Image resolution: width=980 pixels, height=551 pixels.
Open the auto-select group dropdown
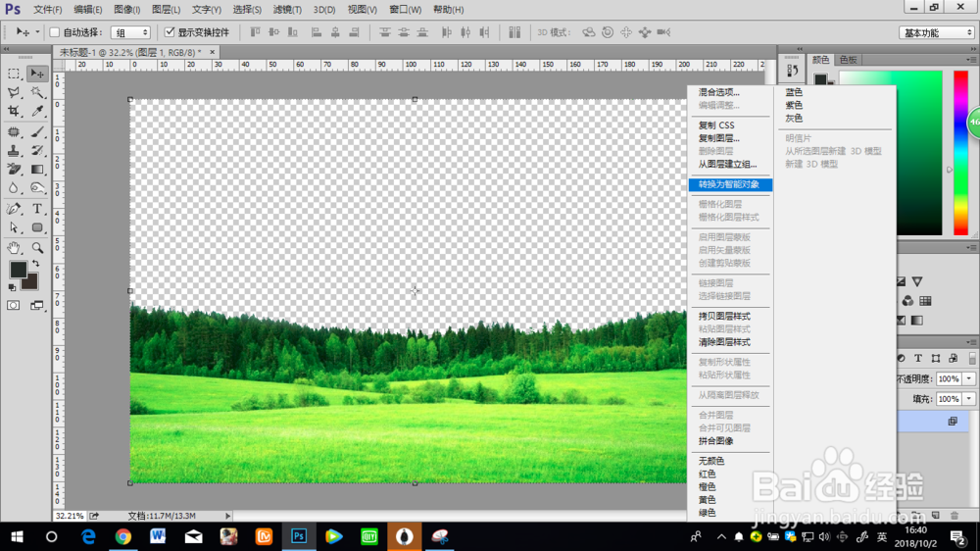click(130, 32)
